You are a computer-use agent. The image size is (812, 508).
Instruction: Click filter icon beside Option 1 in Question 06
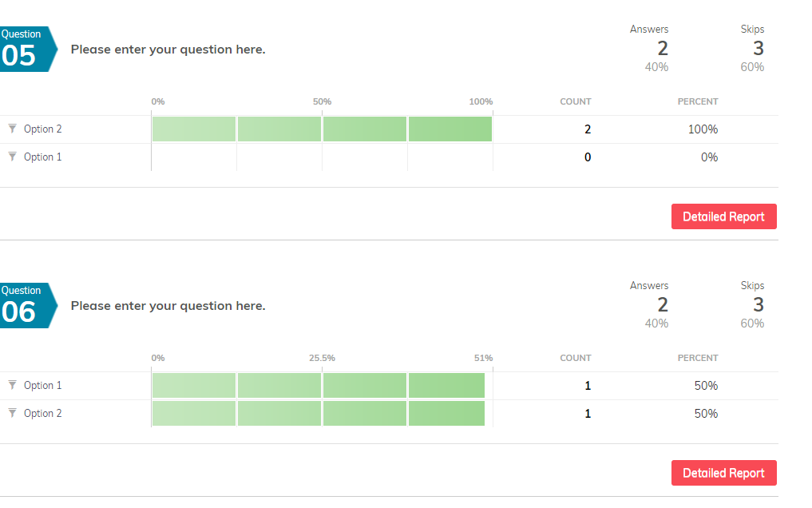coord(12,385)
